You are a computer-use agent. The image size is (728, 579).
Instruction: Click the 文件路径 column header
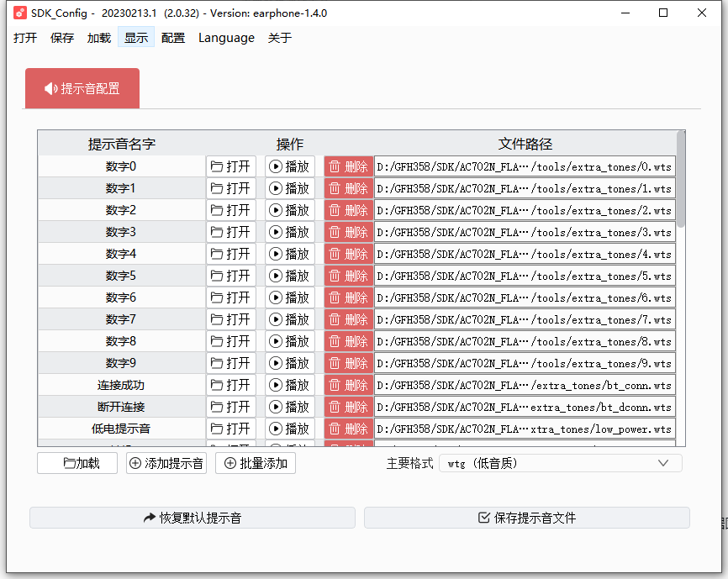tap(525, 144)
